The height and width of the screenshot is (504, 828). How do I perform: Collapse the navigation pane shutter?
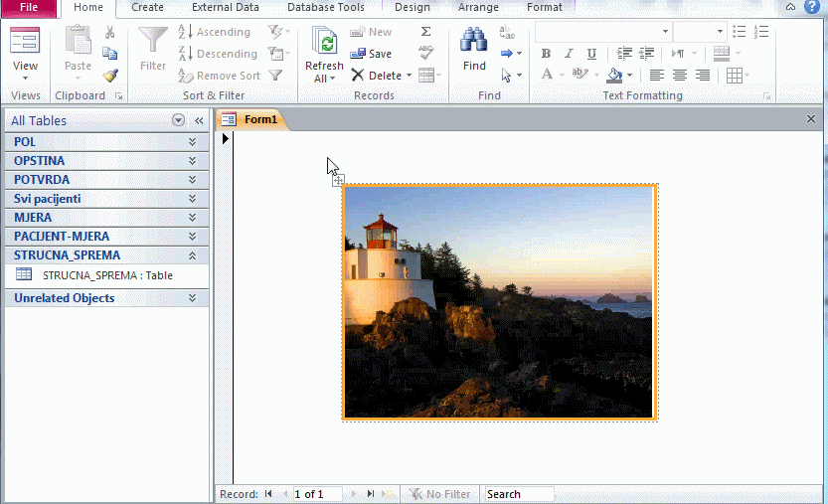pyautogui.click(x=199, y=120)
